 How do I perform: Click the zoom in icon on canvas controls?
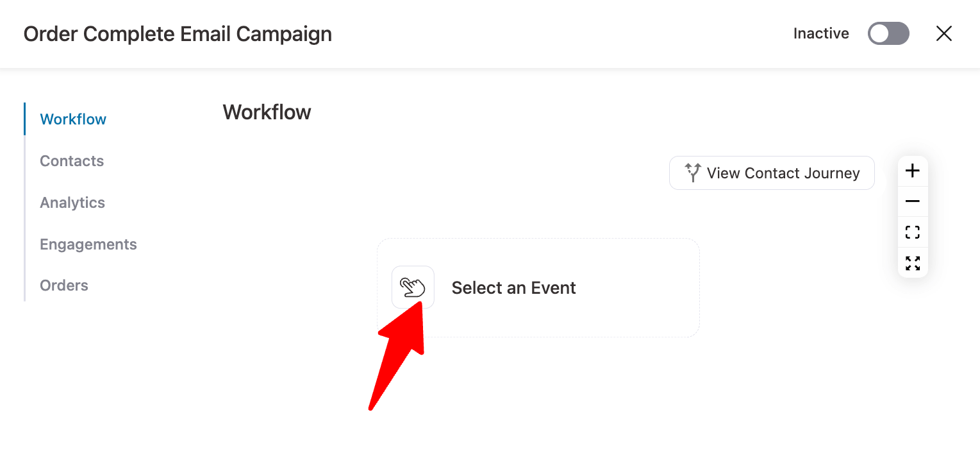912,170
